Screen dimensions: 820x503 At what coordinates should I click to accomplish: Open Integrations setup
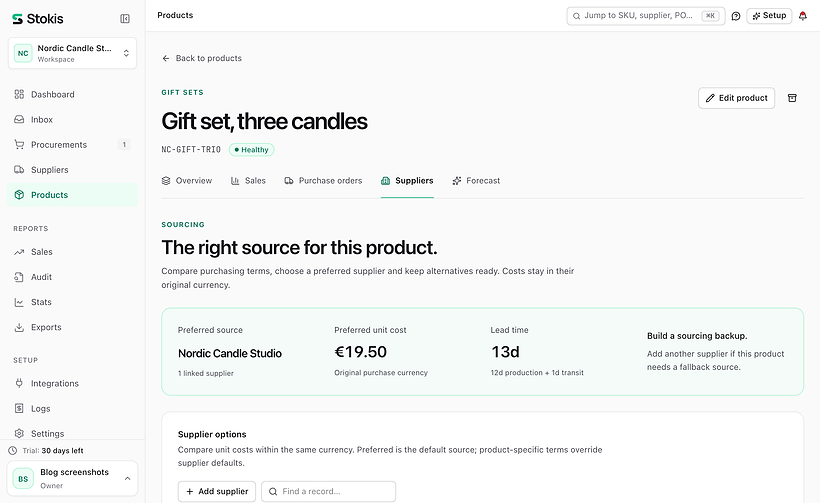click(72, 384)
